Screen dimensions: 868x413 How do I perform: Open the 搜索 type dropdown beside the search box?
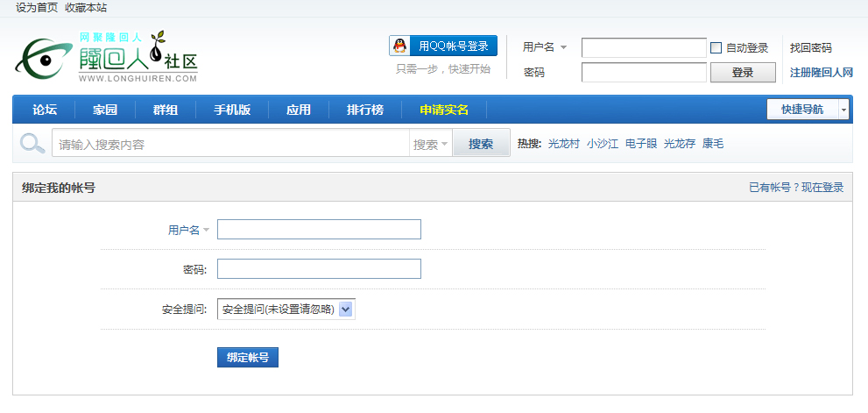tap(431, 145)
